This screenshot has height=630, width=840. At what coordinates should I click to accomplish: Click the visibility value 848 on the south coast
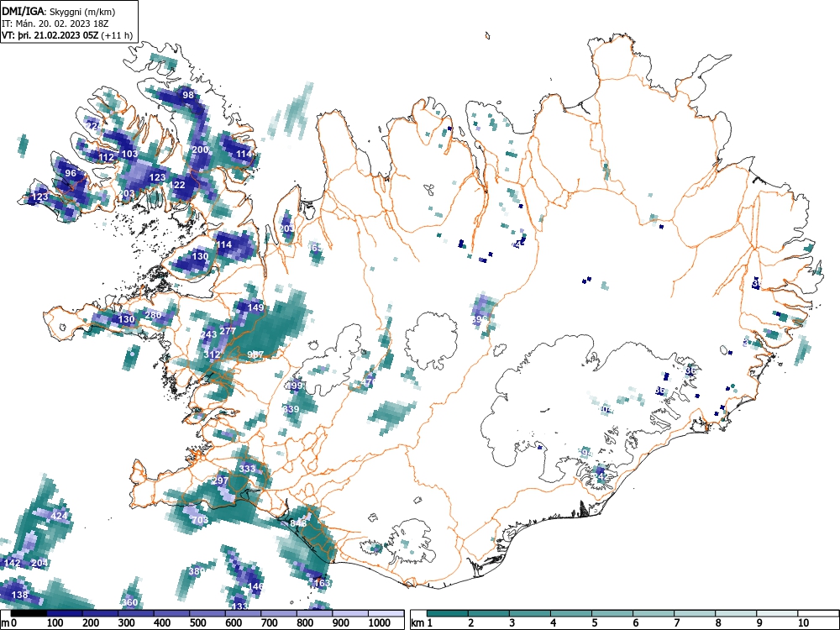(298, 522)
